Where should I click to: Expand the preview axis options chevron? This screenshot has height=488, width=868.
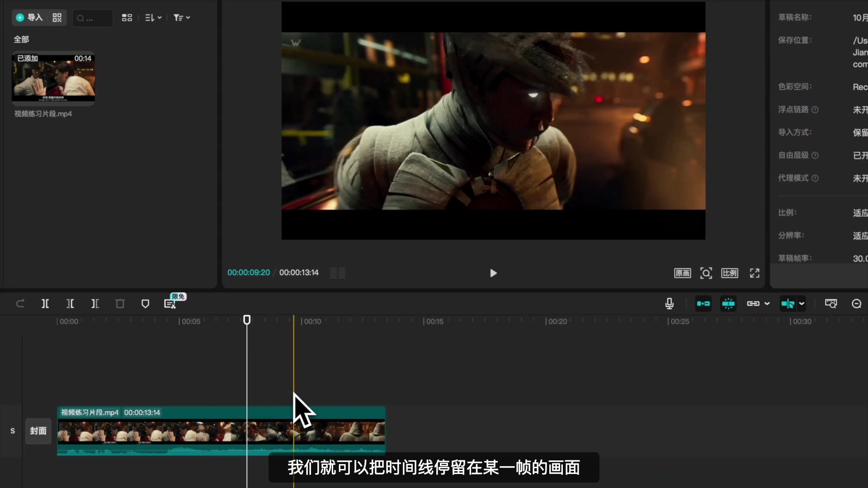click(x=802, y=304)
